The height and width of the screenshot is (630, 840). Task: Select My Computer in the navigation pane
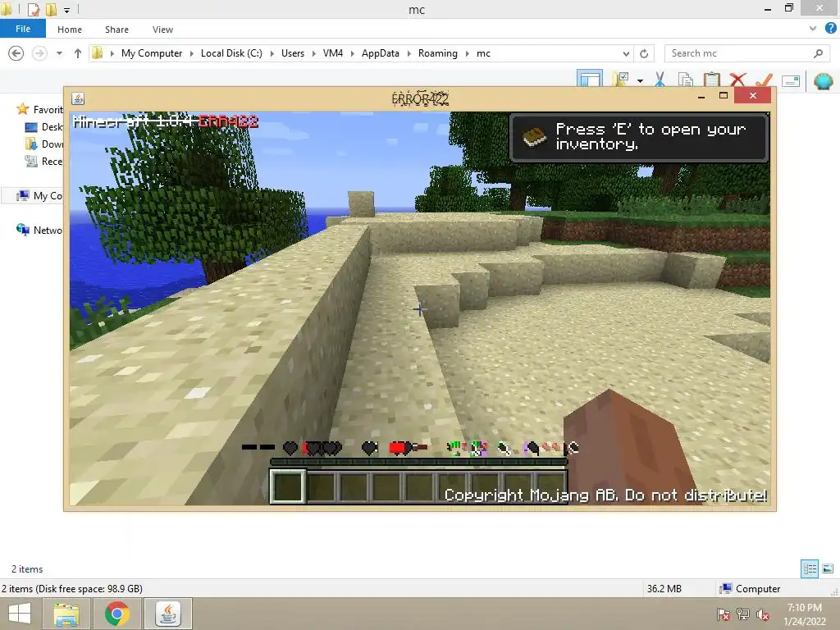tap(39, 195)
